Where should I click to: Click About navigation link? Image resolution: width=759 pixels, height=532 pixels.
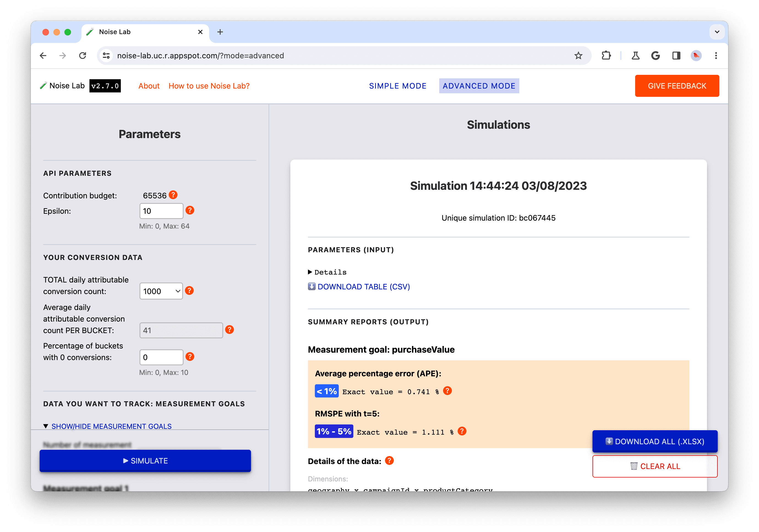[x=148, y=85]
